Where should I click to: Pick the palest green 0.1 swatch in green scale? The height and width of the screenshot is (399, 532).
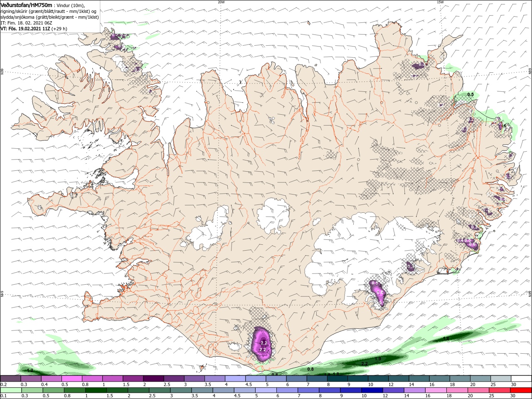[x=11, y=390]
